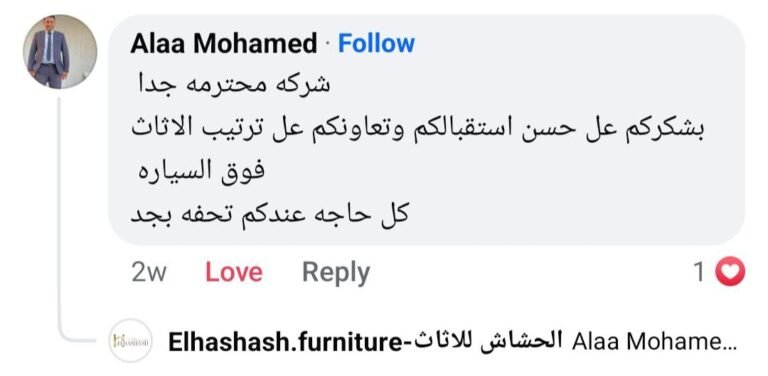Viewport: 768px width, 376px height.
Task: Click Arabic page name الحشاش للاثاث
Action: coord(488,341)
